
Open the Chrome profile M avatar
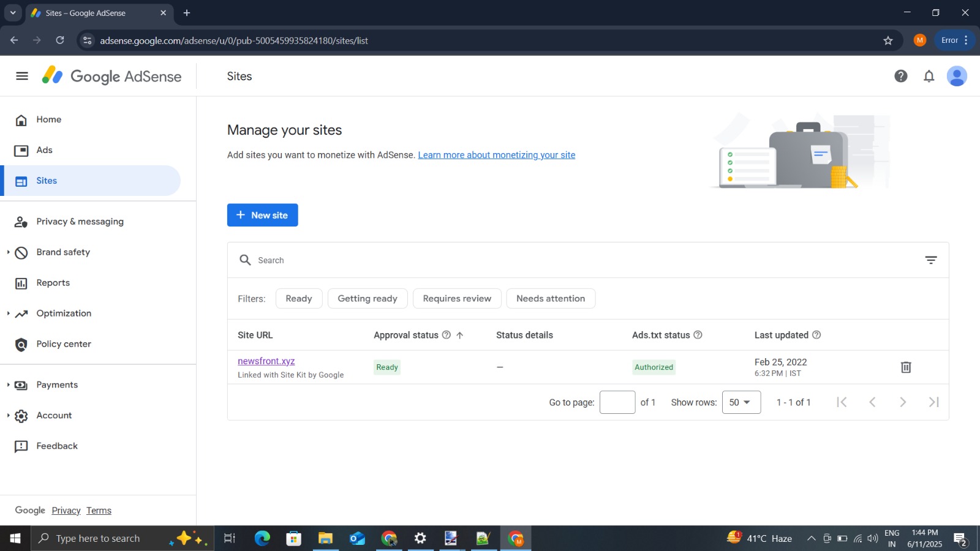[x=919, y=40]
